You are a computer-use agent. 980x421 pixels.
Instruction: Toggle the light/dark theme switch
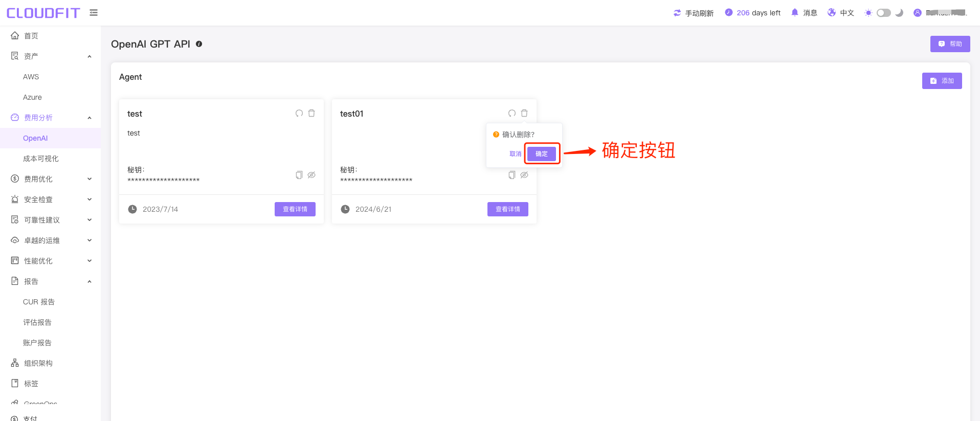[883, 13]
